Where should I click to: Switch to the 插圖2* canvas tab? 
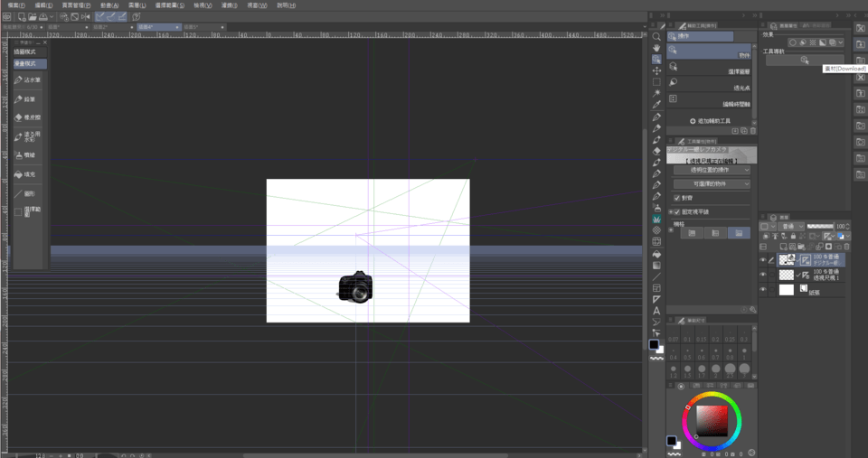click(113, 26)
